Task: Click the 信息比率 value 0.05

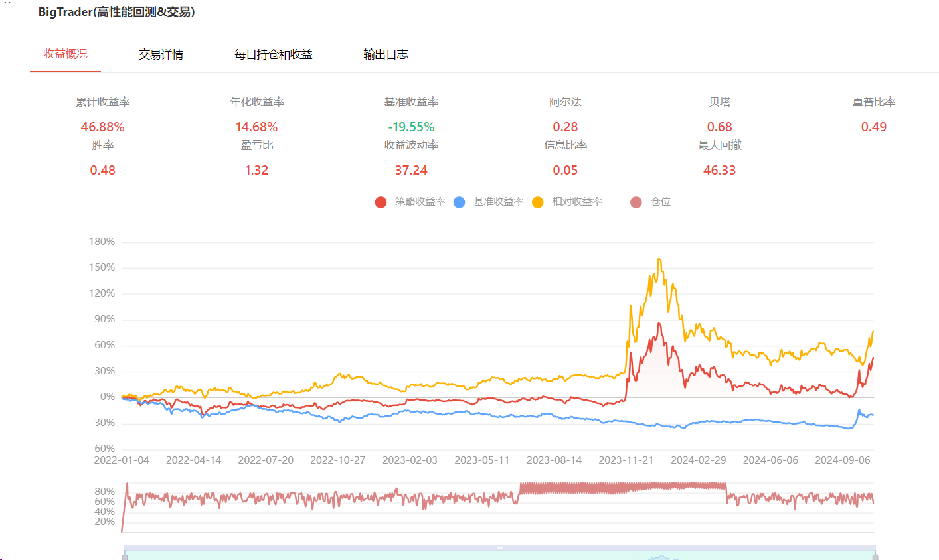Action: 565,170
